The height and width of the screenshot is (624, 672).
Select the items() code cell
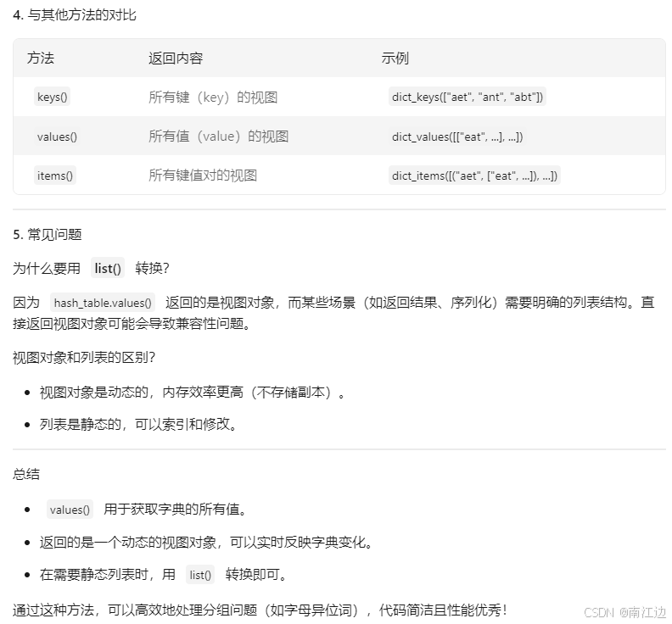coord(55,175)
